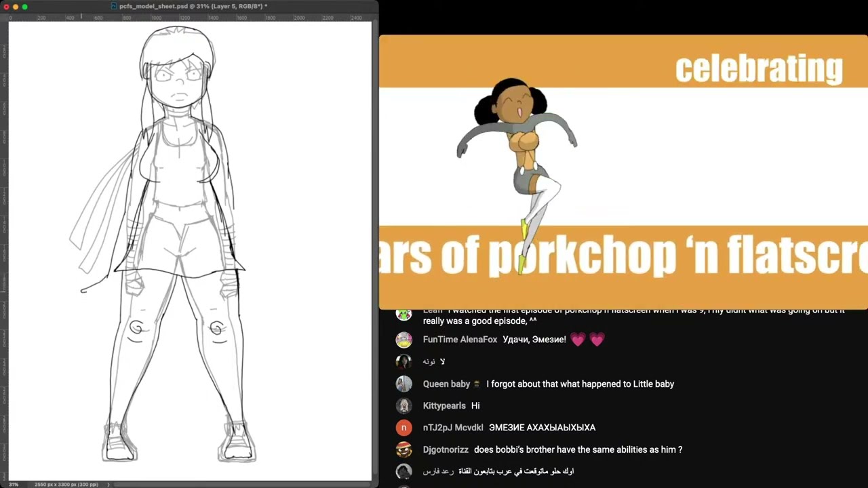
Task: Open the avatar beside the 'لا نونه' message
Action: click(404, 361)
